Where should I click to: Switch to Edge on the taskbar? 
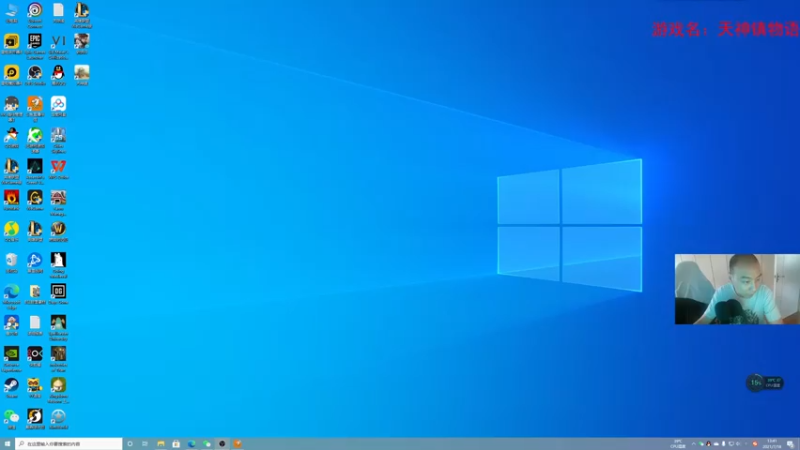coord(191,444)
